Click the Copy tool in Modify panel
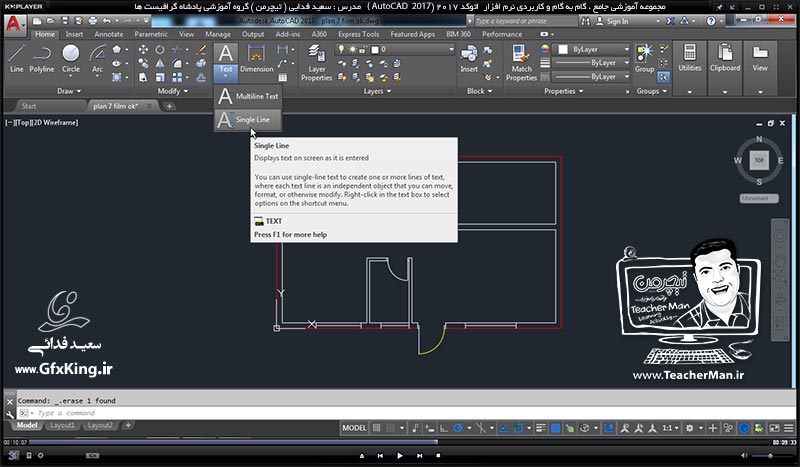This screenshot has height=467, width=800. click(x=143, y=63)
